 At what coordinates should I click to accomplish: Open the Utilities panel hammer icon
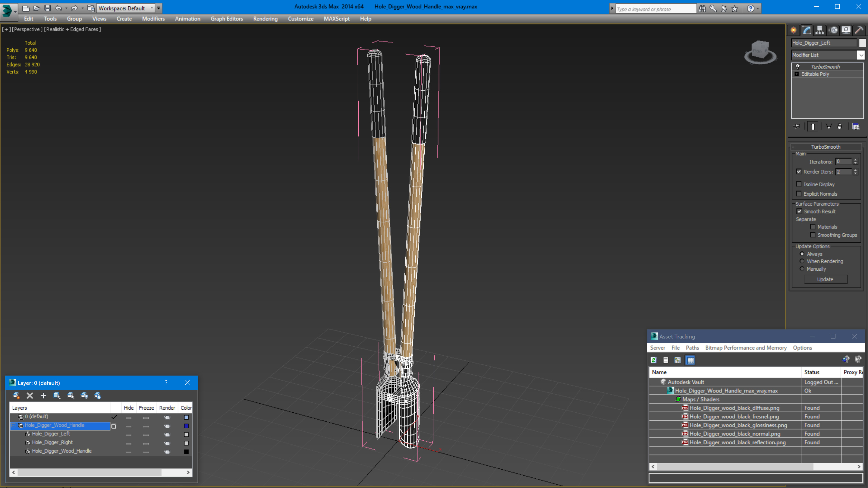859,30
